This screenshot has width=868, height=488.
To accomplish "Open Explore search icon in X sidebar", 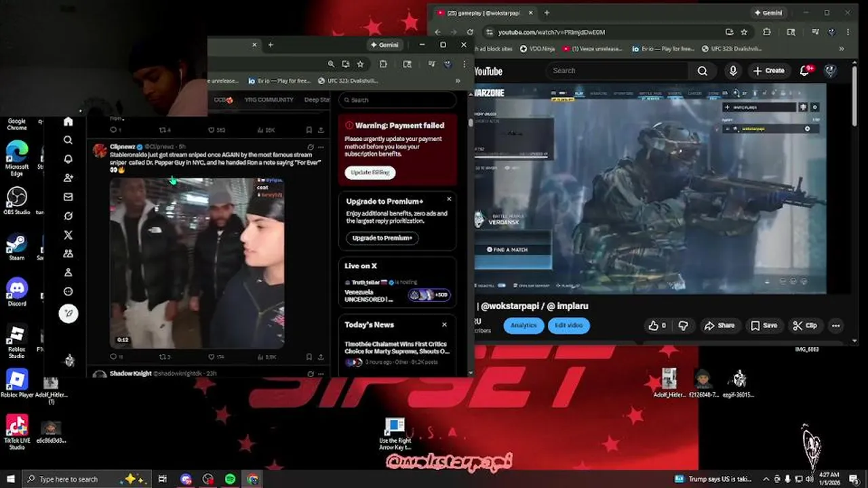I will click(68, 140).
